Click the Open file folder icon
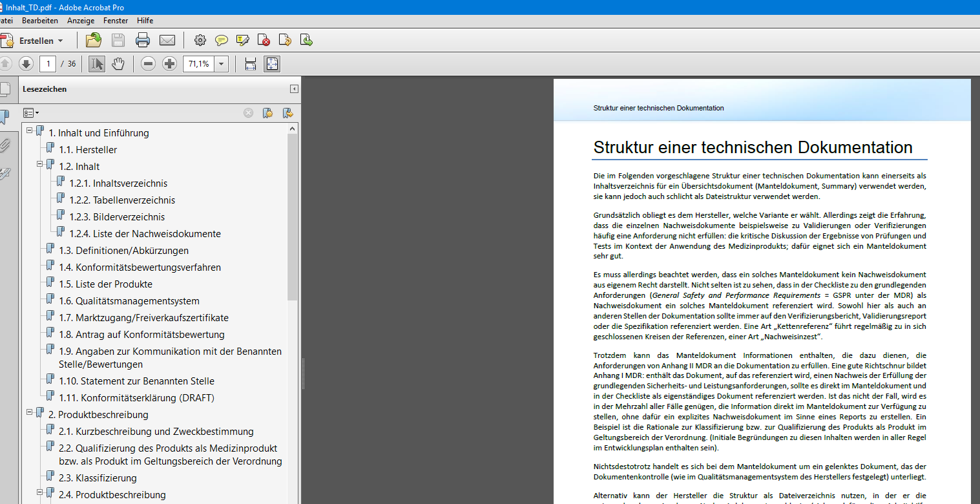This screenshot has width=980, height=504. coord(94,41)
